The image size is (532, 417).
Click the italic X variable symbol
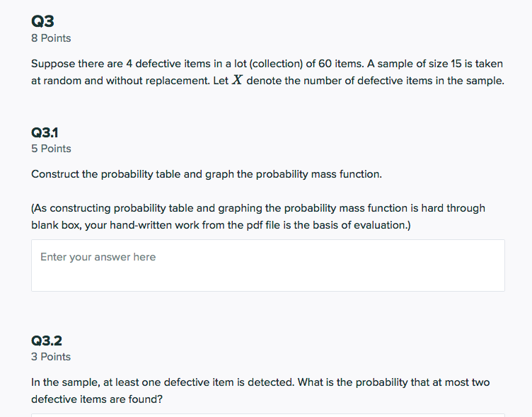pos(237,80)
